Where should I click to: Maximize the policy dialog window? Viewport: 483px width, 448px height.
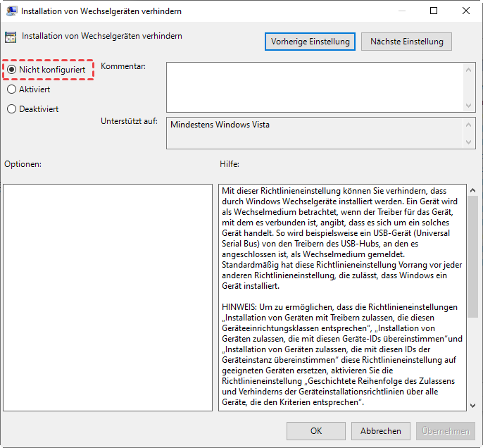(434, 11)
